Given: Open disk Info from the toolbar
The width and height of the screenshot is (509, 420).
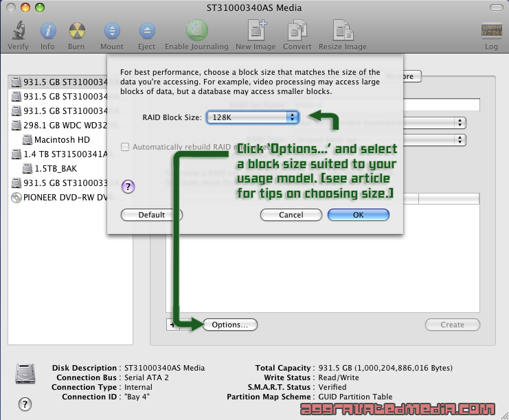Looking at the screenshot, I should 47,31.
